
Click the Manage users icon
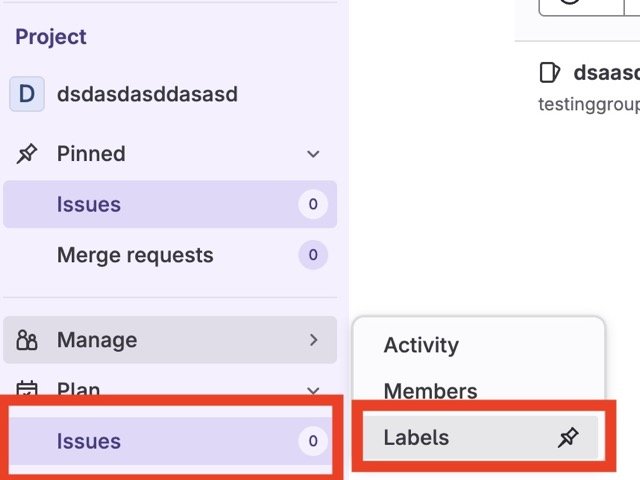click(27, 341)
